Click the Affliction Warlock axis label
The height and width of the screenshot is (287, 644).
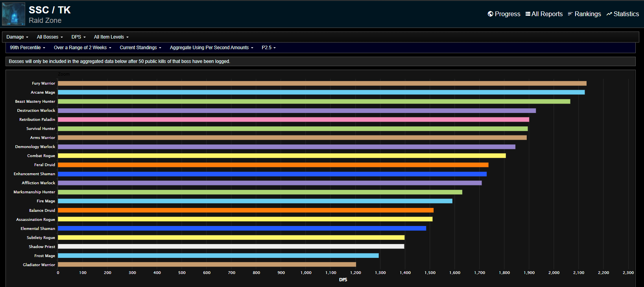[x=39, y=183]
